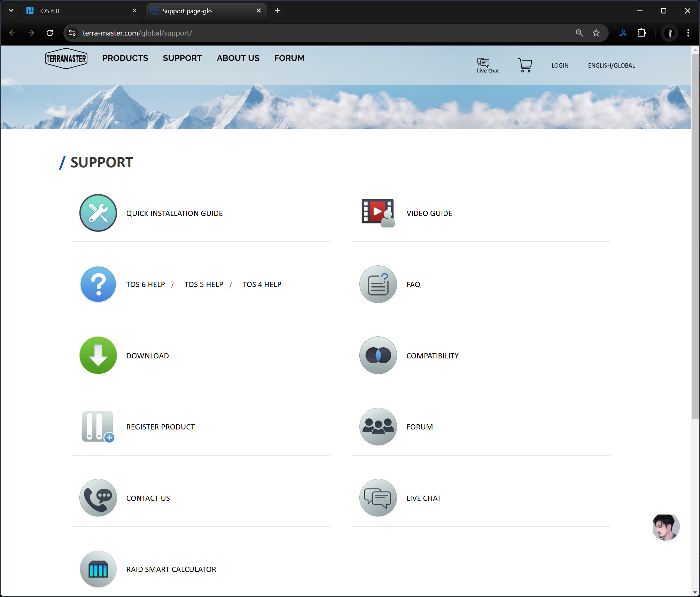Click the LOGIN link

560,65
